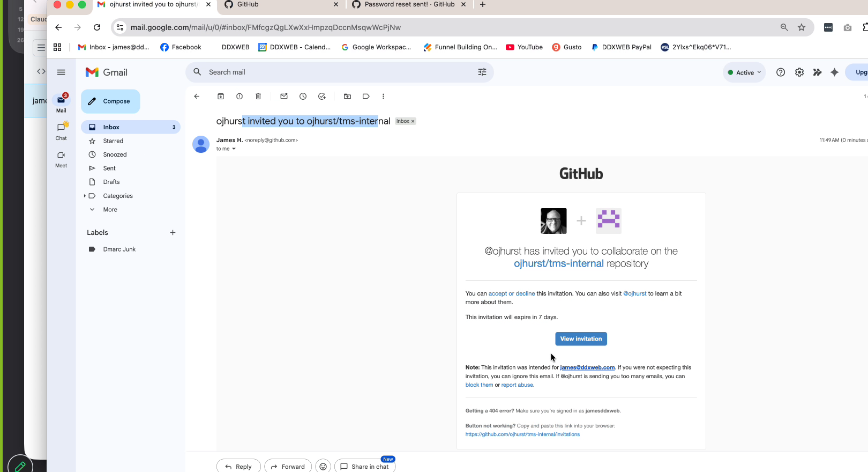
Task: Open Gmail Support help icon
Action: 781,72
